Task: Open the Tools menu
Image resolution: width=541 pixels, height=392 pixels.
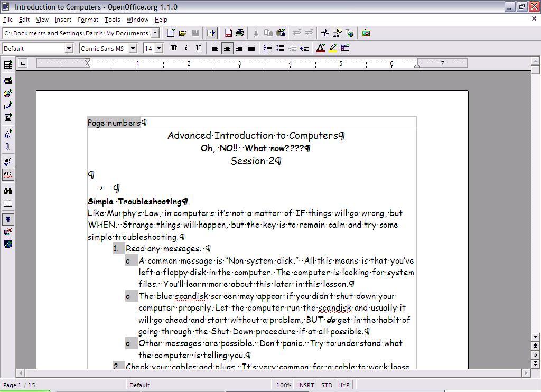Action: point(113,20)
